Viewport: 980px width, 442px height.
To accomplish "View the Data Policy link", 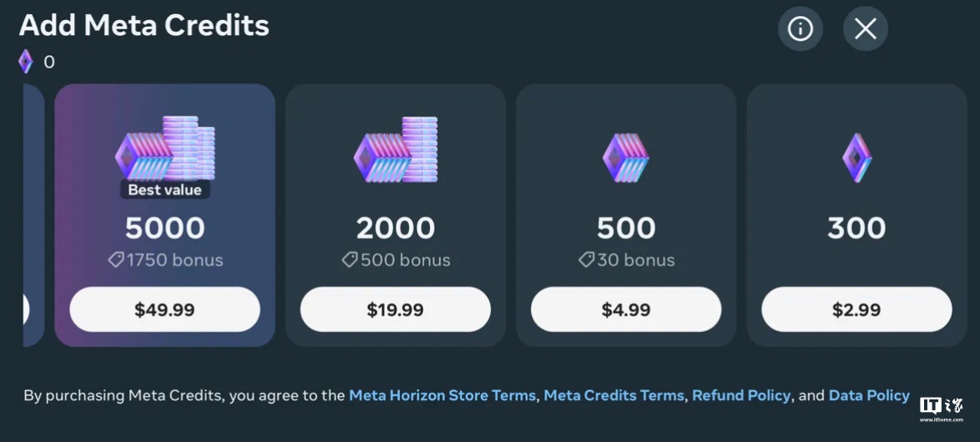I will (x=869, y=395).
